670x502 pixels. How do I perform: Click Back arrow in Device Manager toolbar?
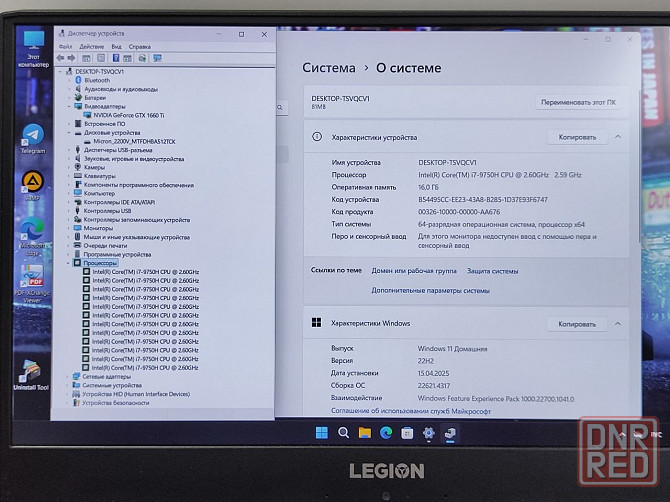click(60, 58)
